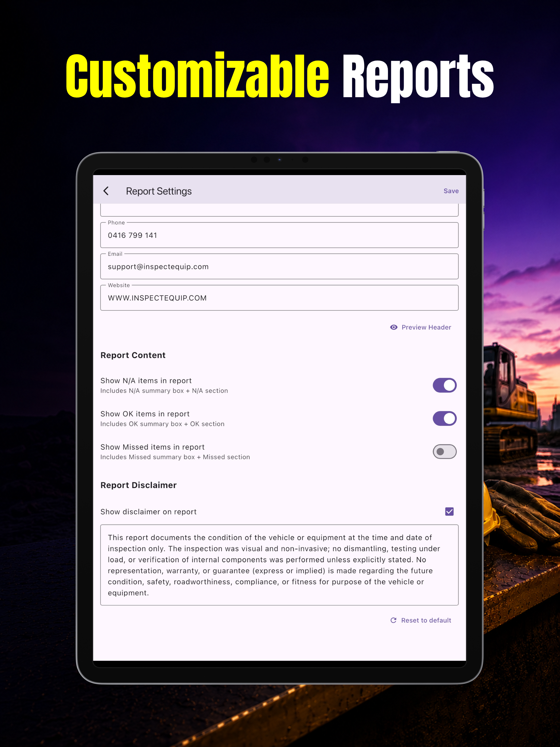Open the Preview Header link
Image resolution: width=560 pixels, height=747 pixels.
[x=421, y=327]
